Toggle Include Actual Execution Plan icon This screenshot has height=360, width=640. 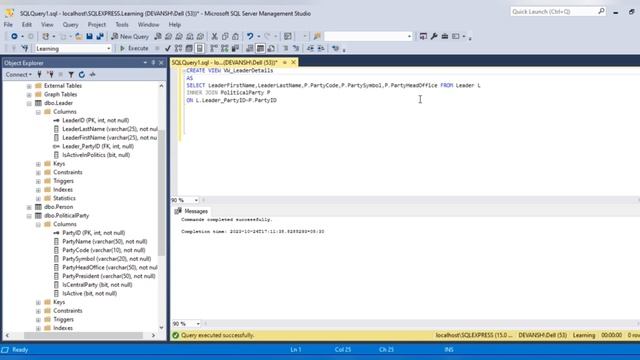coord(214,48)
